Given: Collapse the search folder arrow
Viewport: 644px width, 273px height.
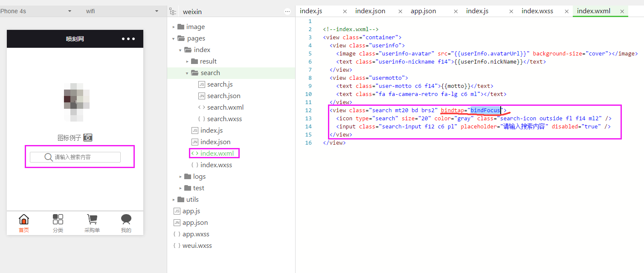Looking at the screenshot, I should (x=187, y=73).
